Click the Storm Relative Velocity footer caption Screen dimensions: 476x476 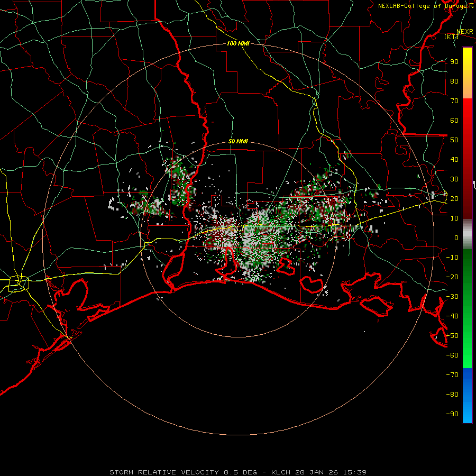[x=238, y=472]
